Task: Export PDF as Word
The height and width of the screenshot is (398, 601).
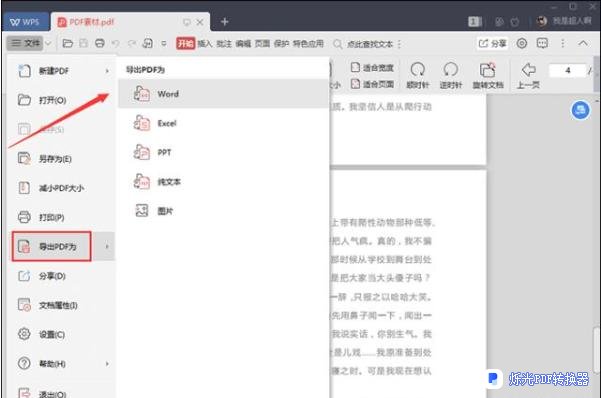Action: point(223,94)
